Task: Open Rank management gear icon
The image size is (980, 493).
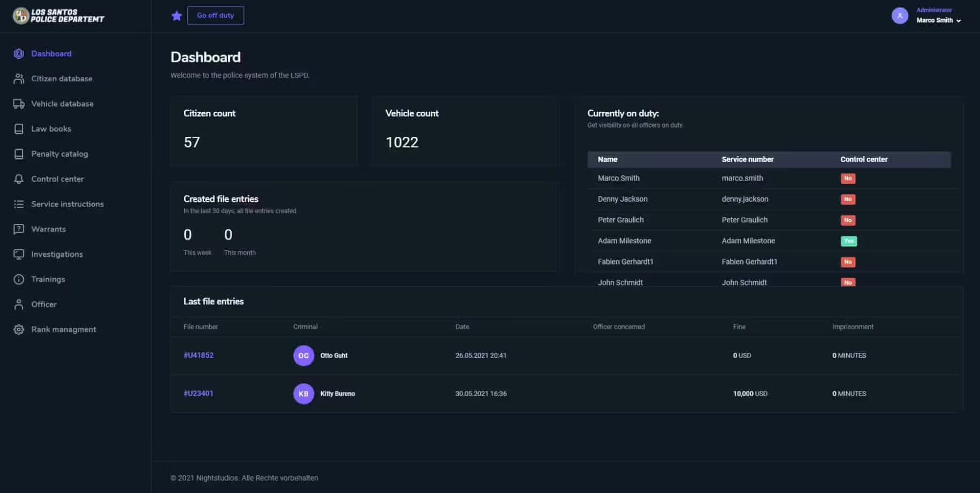Action: click(x=19, y=329)
